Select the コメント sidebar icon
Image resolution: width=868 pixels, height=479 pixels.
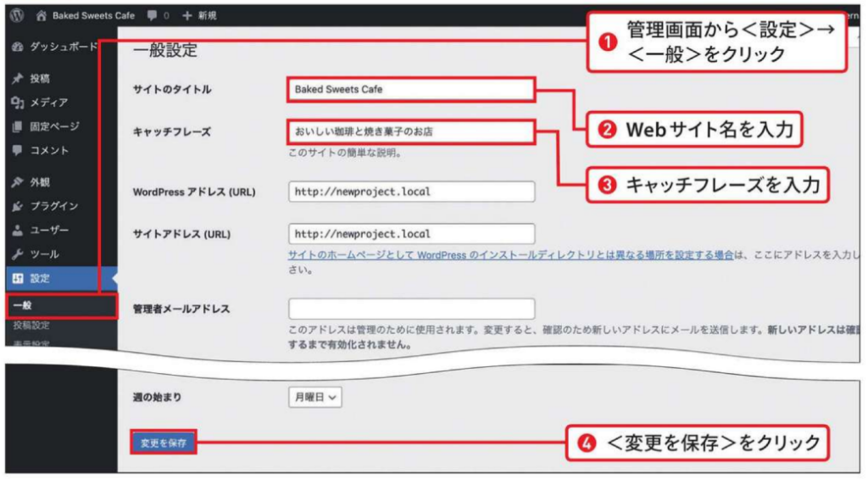coord(17,150)
